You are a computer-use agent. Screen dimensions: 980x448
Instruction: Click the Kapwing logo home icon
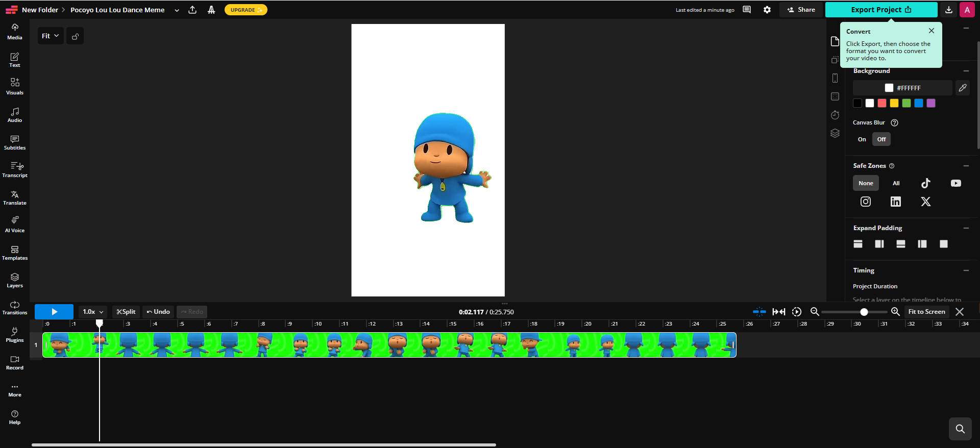(11, 10)
